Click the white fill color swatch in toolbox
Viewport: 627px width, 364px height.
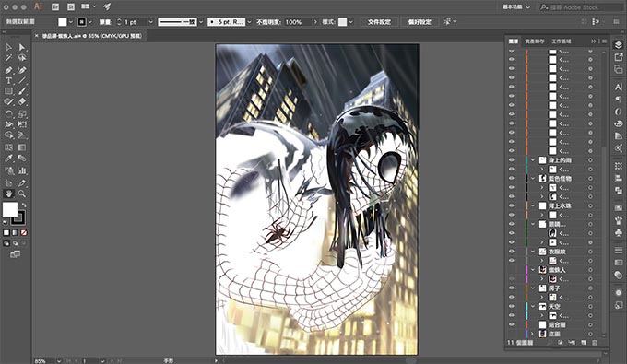10,209
